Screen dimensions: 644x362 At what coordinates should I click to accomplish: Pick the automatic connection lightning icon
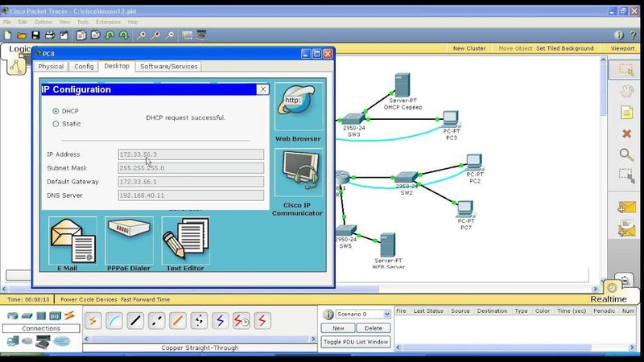tap(93, 320)
